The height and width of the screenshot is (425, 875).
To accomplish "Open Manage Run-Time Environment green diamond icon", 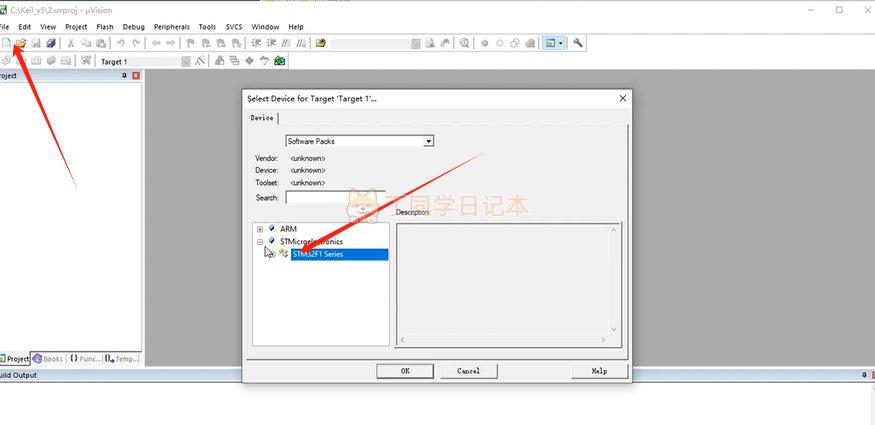I will pos(249,61).
